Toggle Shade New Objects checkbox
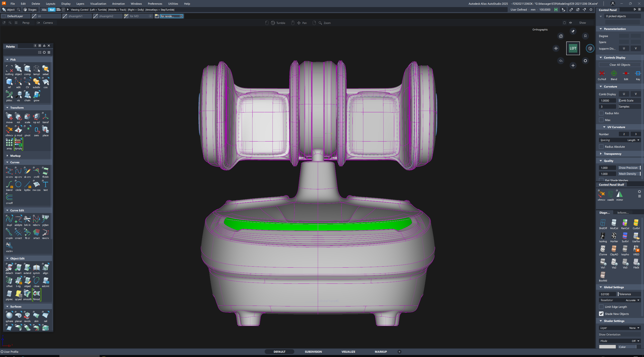The height and width of the screenshot is (357, 644). [x=601, y=314]
